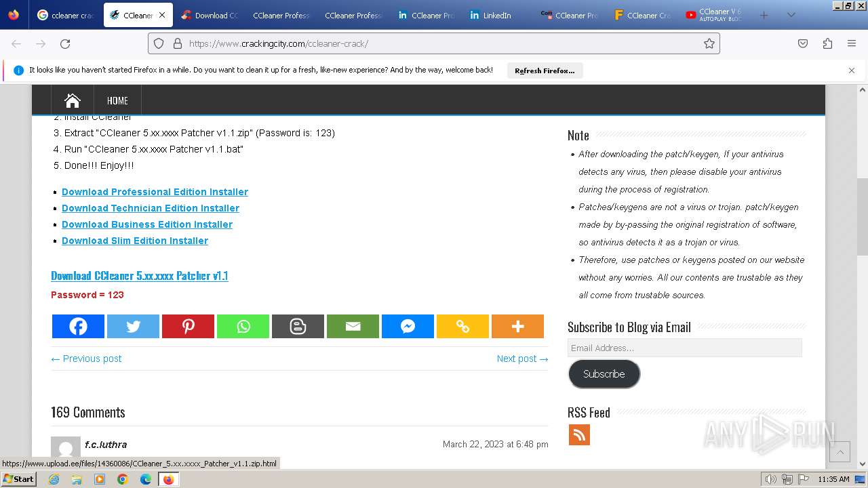
Task: Share the post to Blogger
Action: [x=298, y=326]
